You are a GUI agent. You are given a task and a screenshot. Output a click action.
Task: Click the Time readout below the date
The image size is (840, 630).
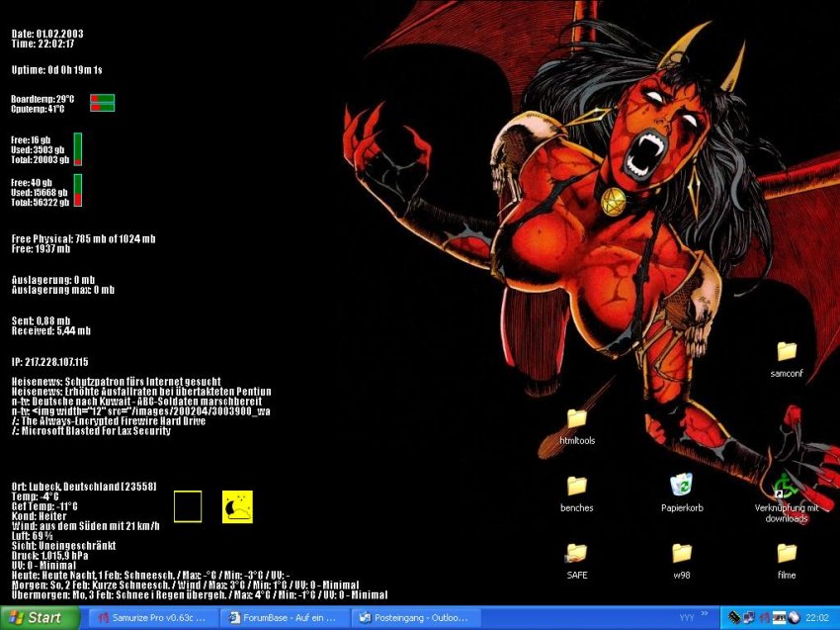[x=42, y=44]
